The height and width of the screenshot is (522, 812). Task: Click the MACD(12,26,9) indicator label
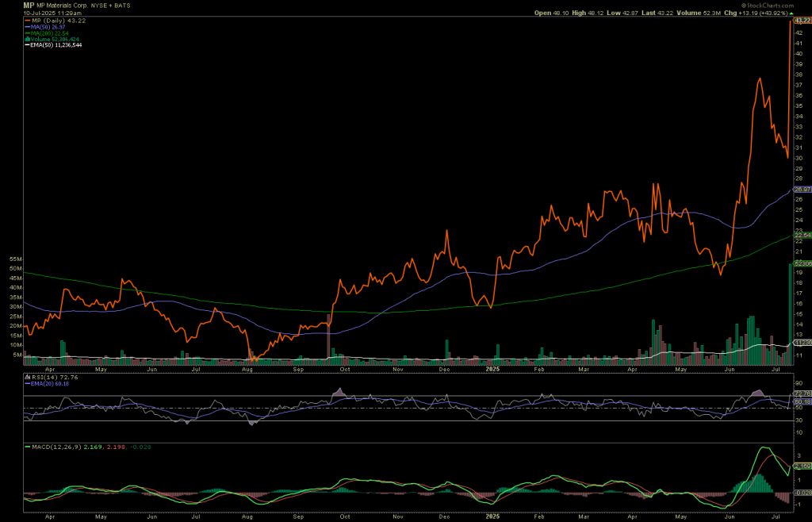56,448
